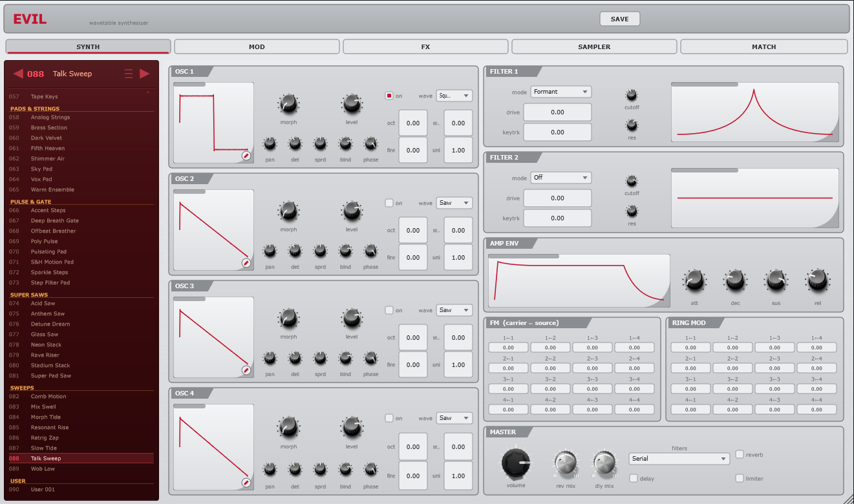The width and height of the screenshot is (854, 504).
Task: Select preset 058 Analog Strings
Action: pyautogui.click(x=81, y=118)
